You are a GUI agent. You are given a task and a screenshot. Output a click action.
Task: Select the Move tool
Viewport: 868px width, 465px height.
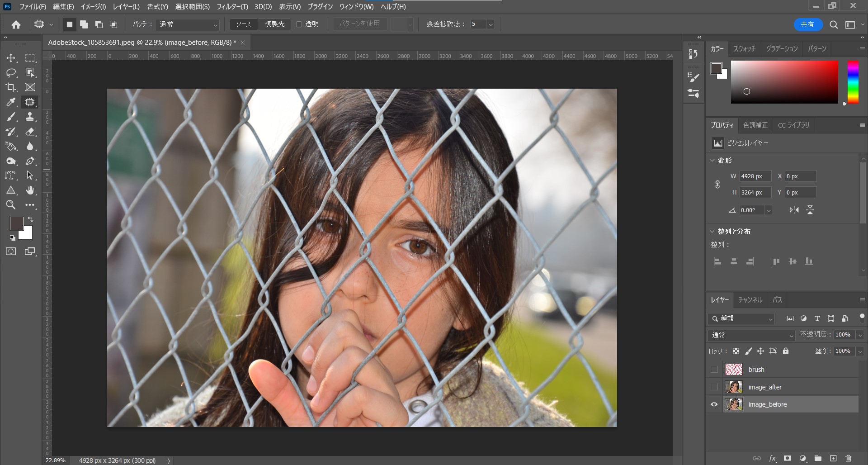[x=11, y=58]
